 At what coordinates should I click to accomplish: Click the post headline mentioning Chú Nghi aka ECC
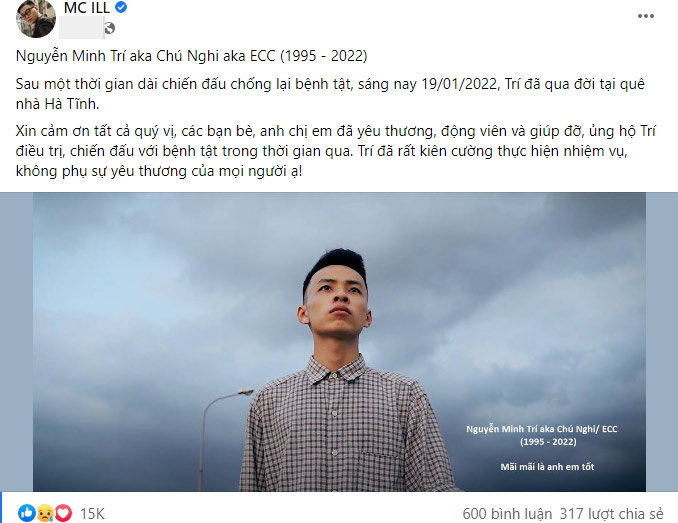coord(192,56)
